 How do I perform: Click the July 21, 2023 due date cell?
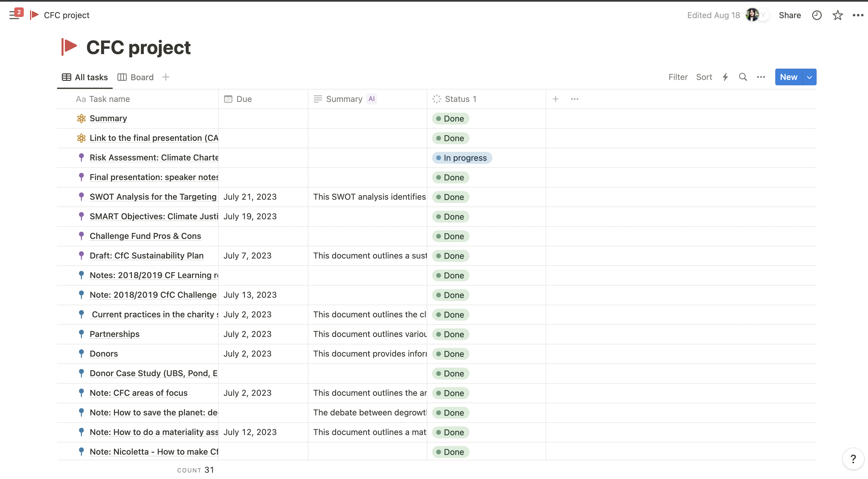(x=250, y=197)
